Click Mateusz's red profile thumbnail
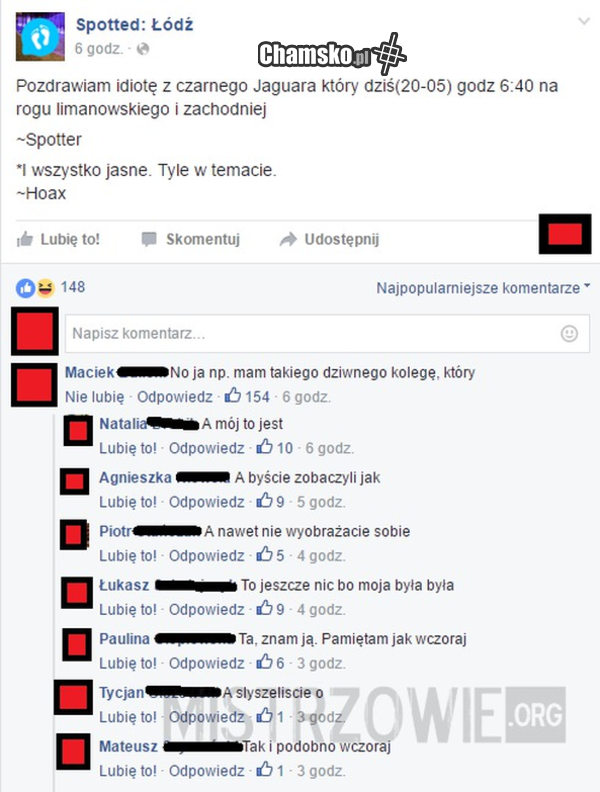The height and width of the screenshot is (792, 600). (x=73, y=752)
